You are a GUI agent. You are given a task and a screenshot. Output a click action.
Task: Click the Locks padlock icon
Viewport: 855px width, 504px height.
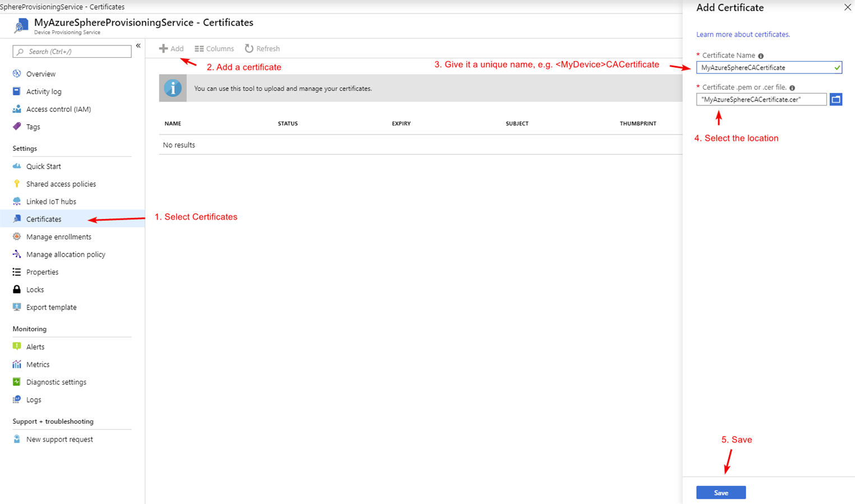(17, 289)
